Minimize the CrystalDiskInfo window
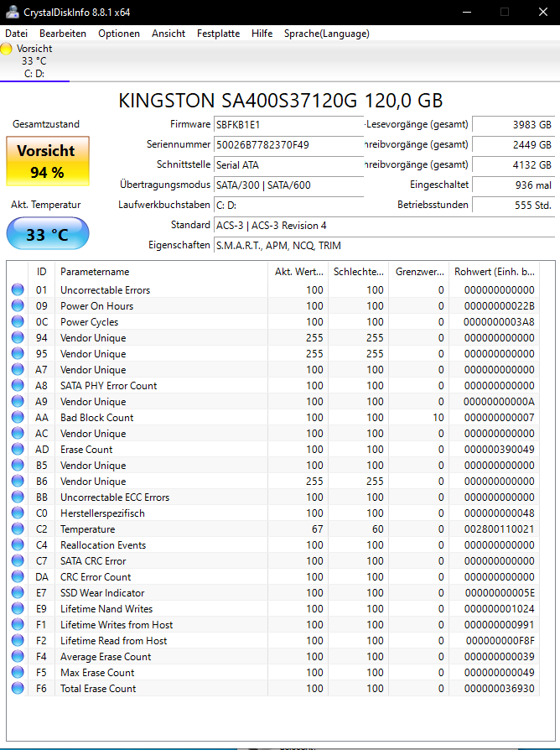 pyautogui.click(x=467, y=12)
